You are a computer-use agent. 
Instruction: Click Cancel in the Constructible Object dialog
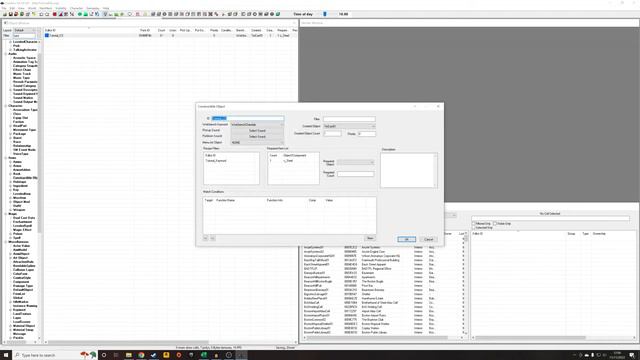tap(429, 239)
